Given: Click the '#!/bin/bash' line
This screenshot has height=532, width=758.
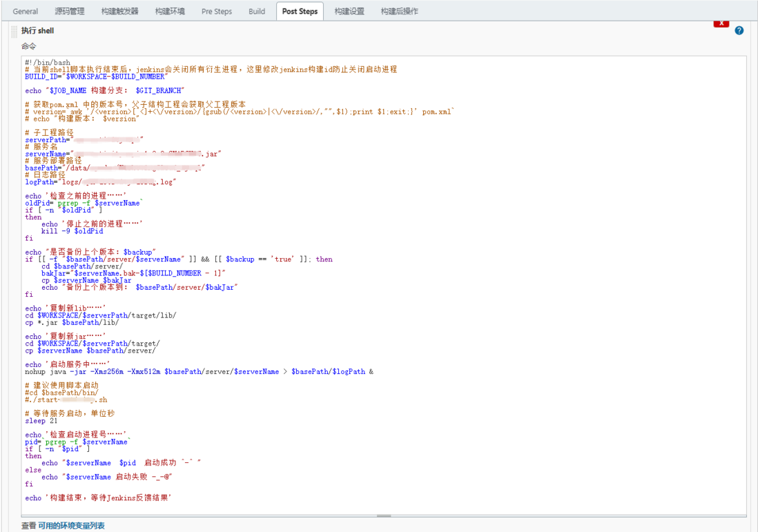Looking at the screenshot, I should (48, 62).
